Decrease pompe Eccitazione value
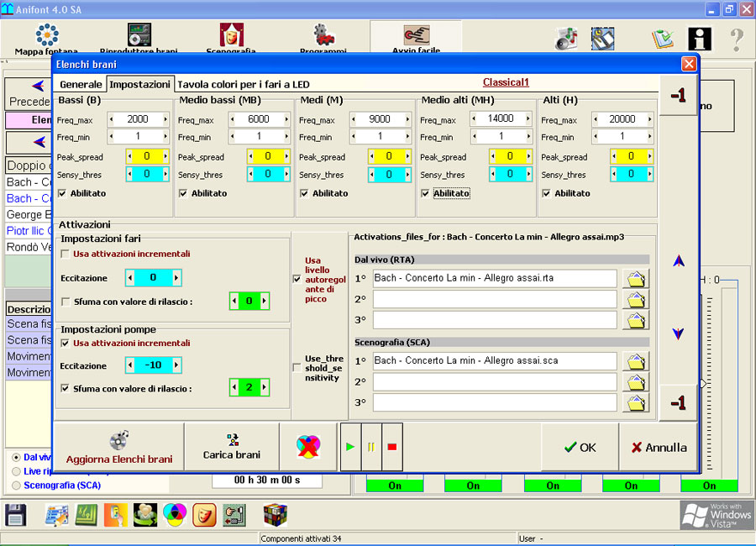 click(130, 365)
